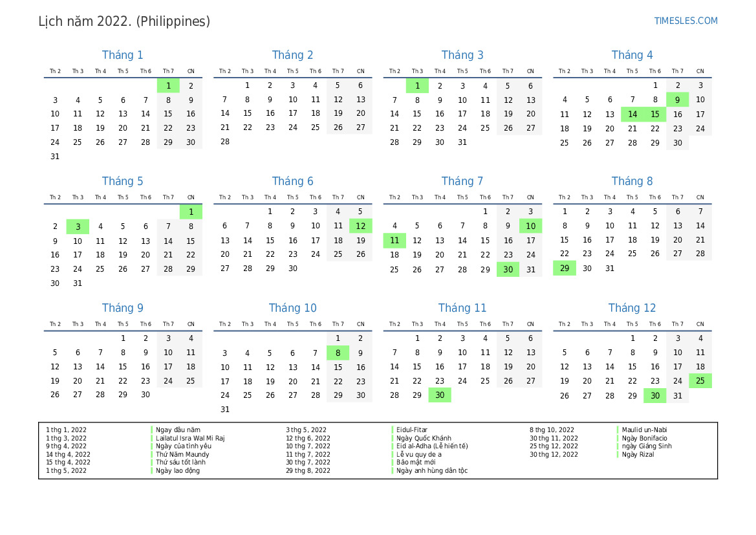Click the 'Ngày đầu năm' legend entry
Screen dimensions: 756x535
(x=178, y=430)
